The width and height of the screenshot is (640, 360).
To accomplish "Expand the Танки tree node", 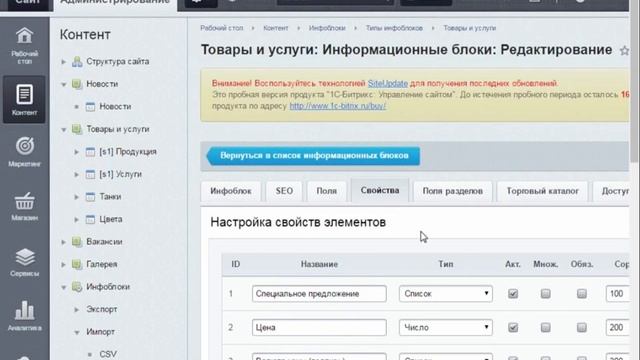I will click(x=77, y=197).
